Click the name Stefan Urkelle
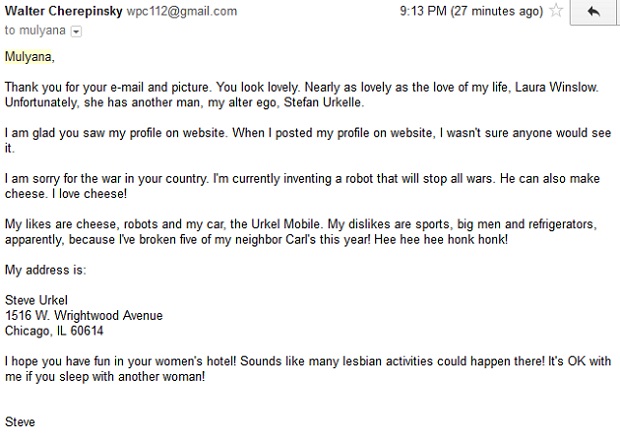 coord(323,102)
